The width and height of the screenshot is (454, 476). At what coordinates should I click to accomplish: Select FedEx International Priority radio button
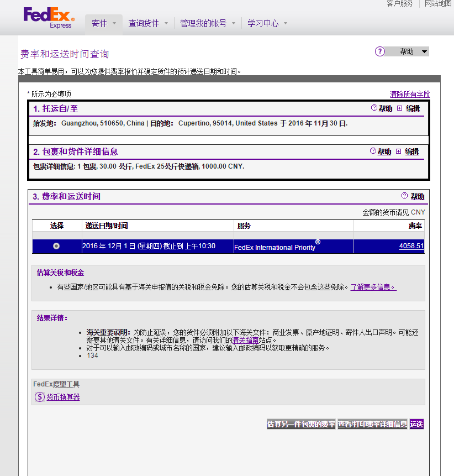56,246
